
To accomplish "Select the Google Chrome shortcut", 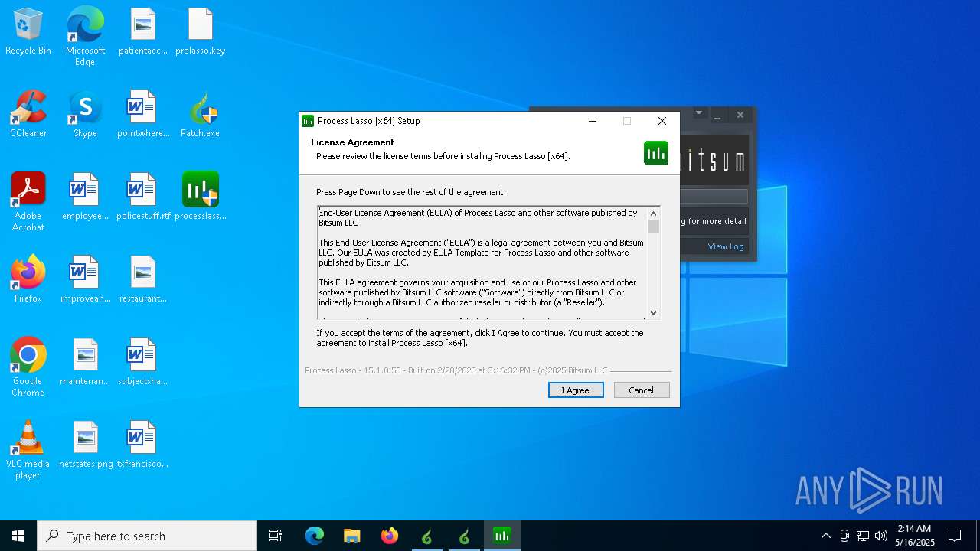I will point(28,367).
